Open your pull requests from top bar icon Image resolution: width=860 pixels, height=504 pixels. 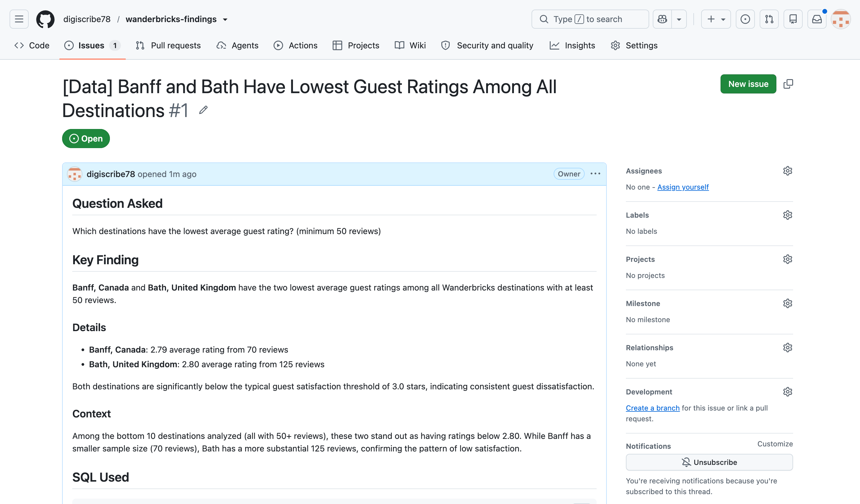click(x=769, y=19)
